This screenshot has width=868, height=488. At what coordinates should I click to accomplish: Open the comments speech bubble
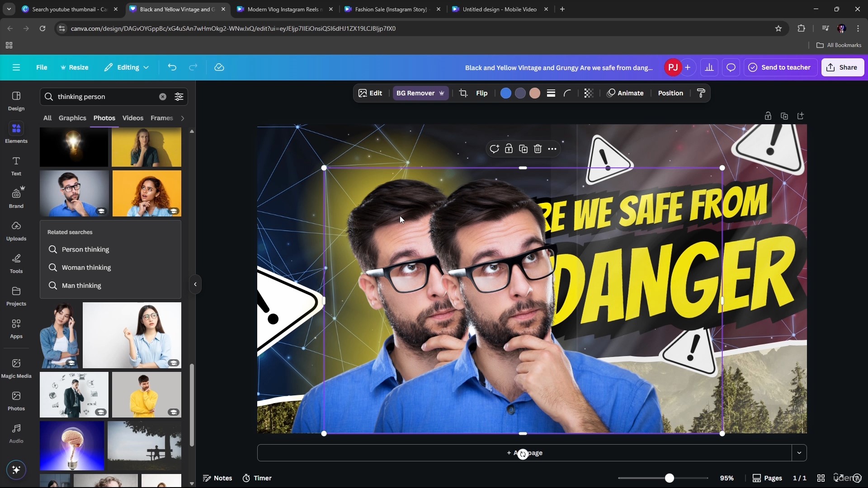pyautogui.click(x=731, y=67)
